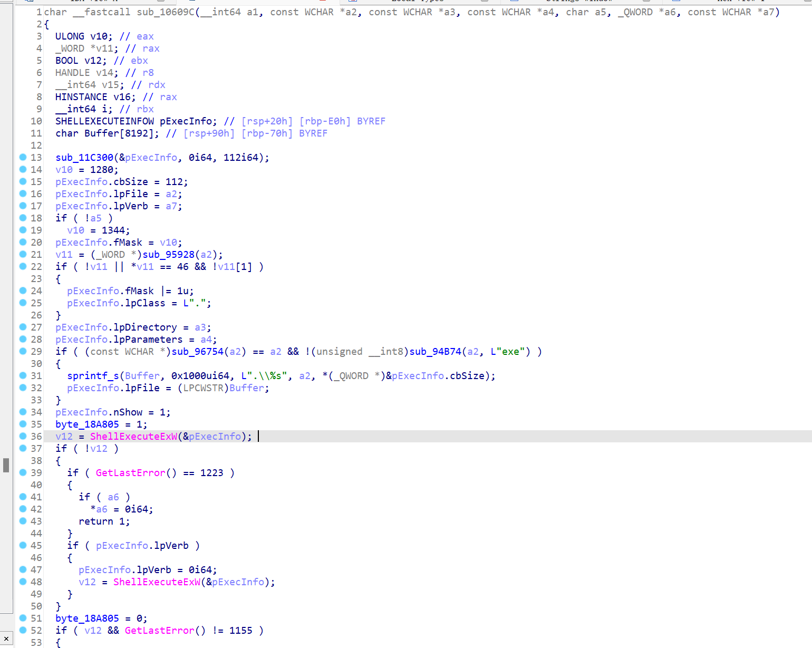Toggle breakpoint on the sprintf_s line 31
812x648 pixels.
tap(23, 375)
